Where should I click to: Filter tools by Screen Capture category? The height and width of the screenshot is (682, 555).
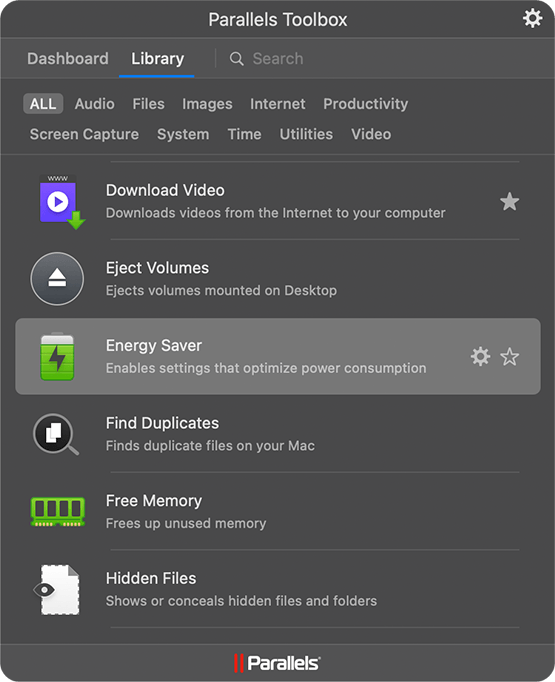click(84, 134)
